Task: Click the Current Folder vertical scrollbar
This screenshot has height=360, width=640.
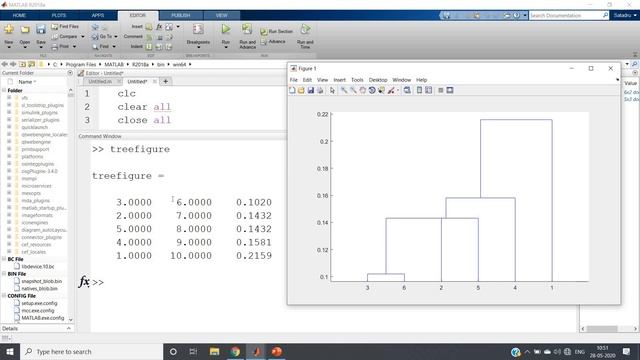Action: tap(71, 204)
